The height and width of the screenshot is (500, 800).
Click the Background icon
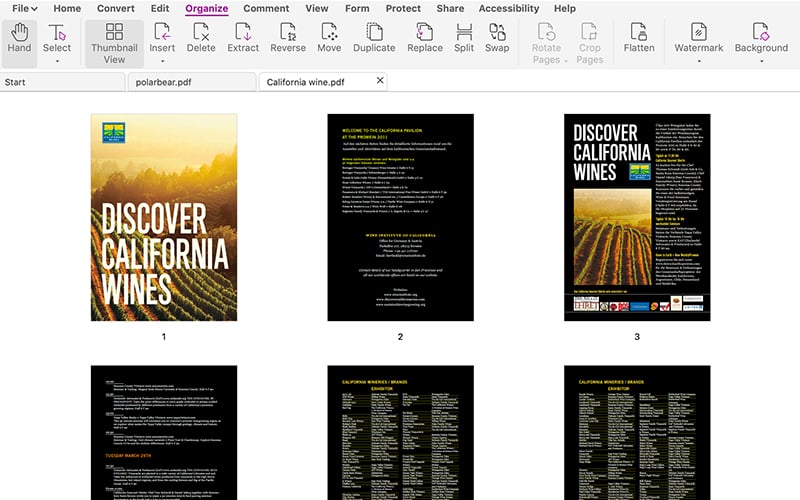pos(761,32)
